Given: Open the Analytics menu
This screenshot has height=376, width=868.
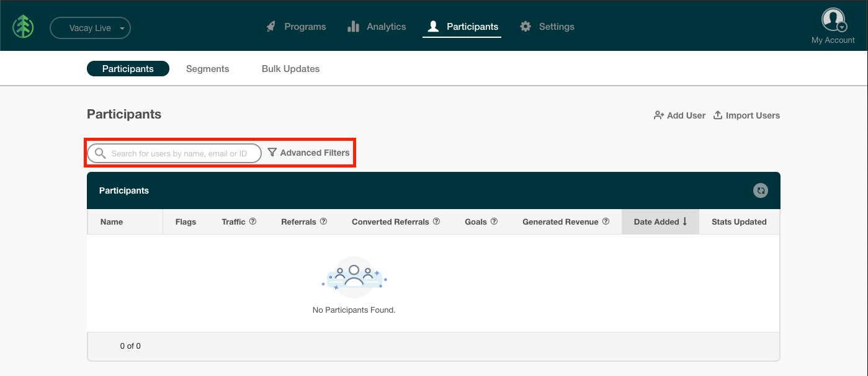Looking at the screenshot, I should (377, 27).
